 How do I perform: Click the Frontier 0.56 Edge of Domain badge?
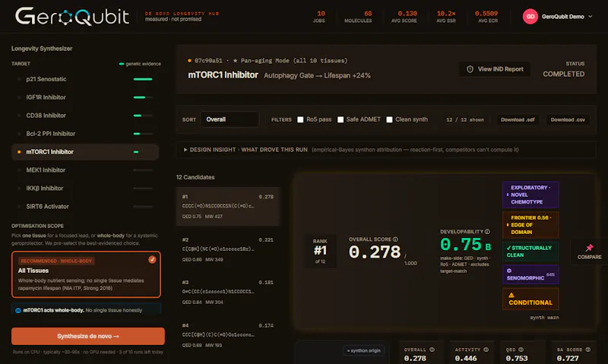click(530, 225)
